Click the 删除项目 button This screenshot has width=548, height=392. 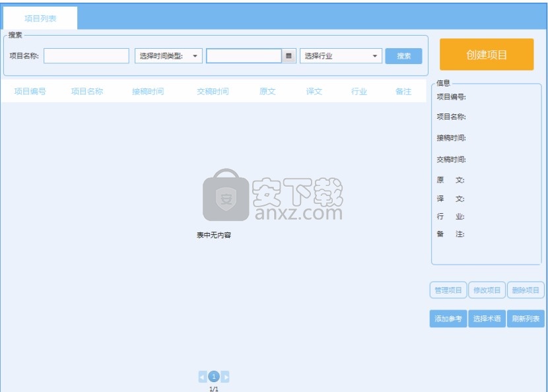(x=526, y=290)
